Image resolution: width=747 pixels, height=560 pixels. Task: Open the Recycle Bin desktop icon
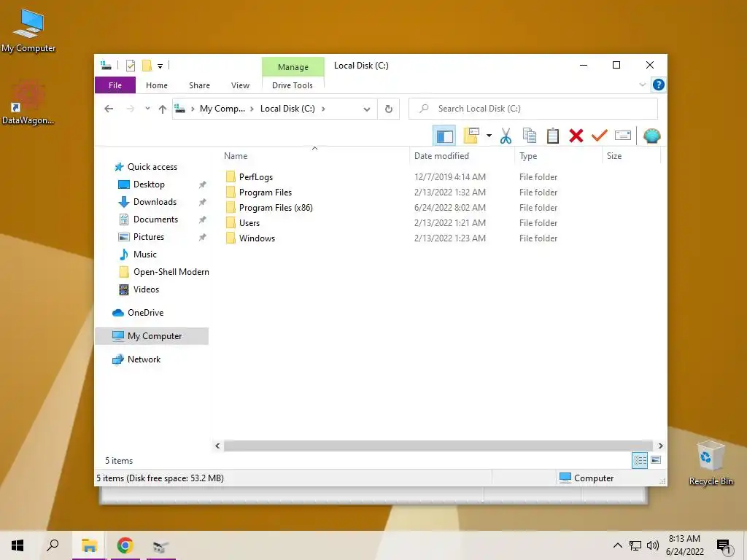click(711, 463)
